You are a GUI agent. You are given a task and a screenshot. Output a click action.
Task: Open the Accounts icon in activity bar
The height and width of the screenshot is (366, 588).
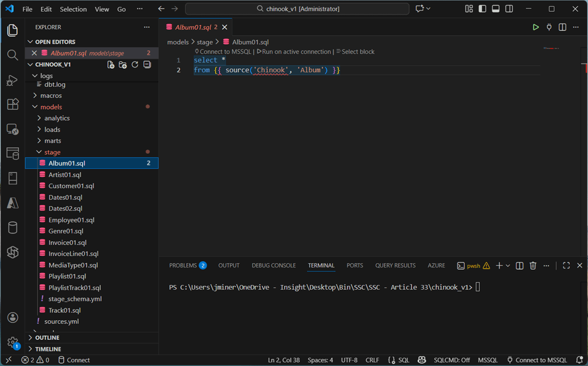pos(12,318)
